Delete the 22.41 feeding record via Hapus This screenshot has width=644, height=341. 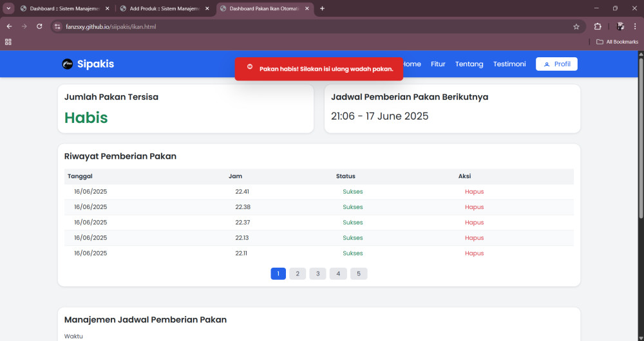click(475, 192)
